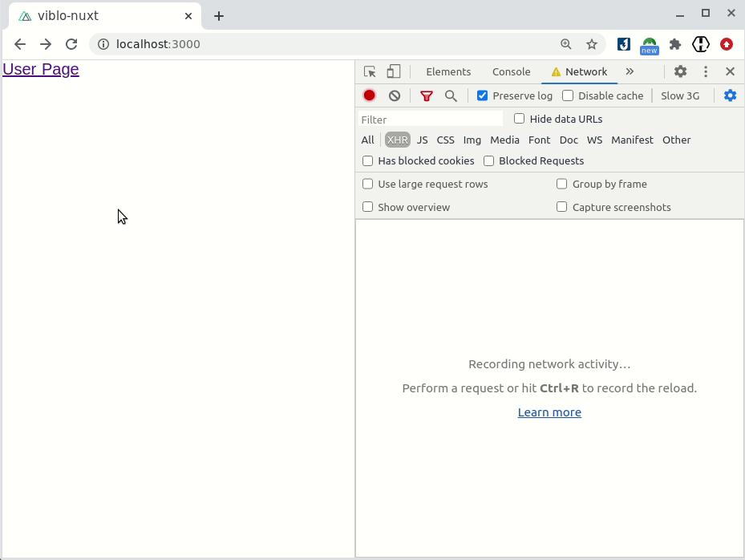This screenshot has height=560, width=745.
Task: Uncheck the Preserve log checkbox
Action: click(482, 95)
